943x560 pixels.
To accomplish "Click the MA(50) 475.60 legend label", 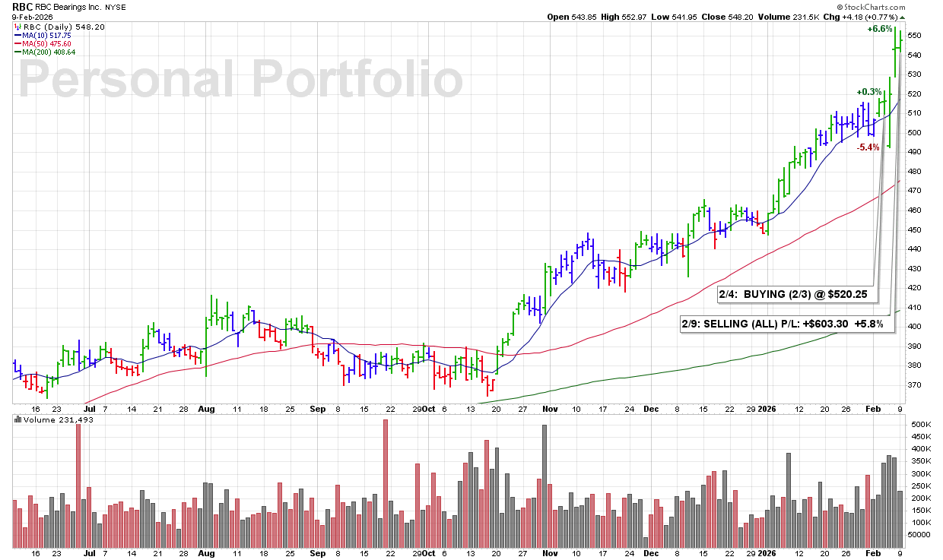I will 47,43.
